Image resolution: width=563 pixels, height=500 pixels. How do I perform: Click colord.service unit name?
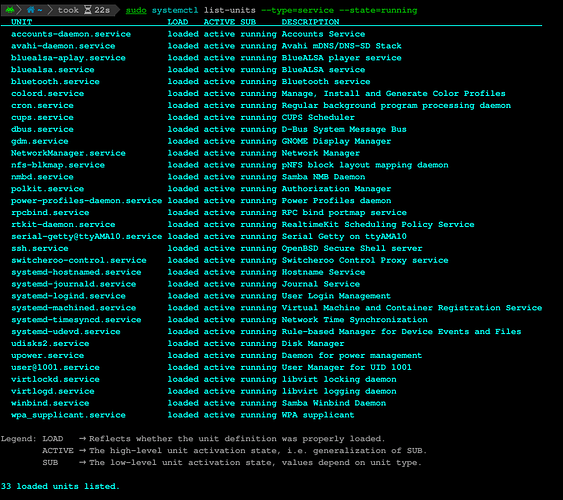tap(47, 93)
